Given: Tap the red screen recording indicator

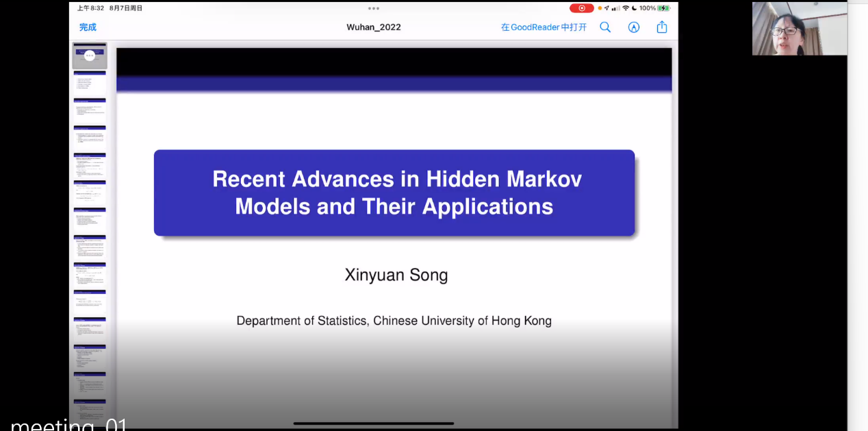Looking at the screenshot, I should pos(582,8).
